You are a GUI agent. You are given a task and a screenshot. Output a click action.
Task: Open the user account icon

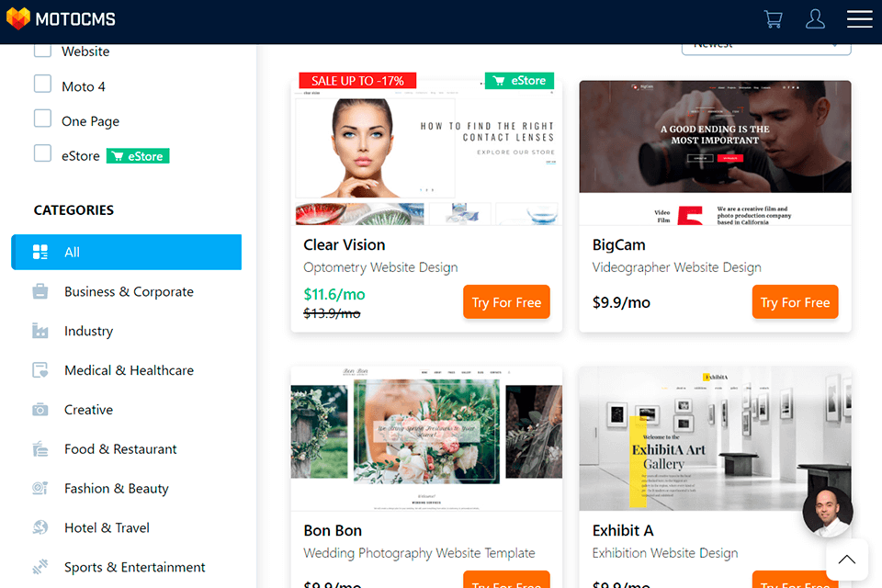815,19
